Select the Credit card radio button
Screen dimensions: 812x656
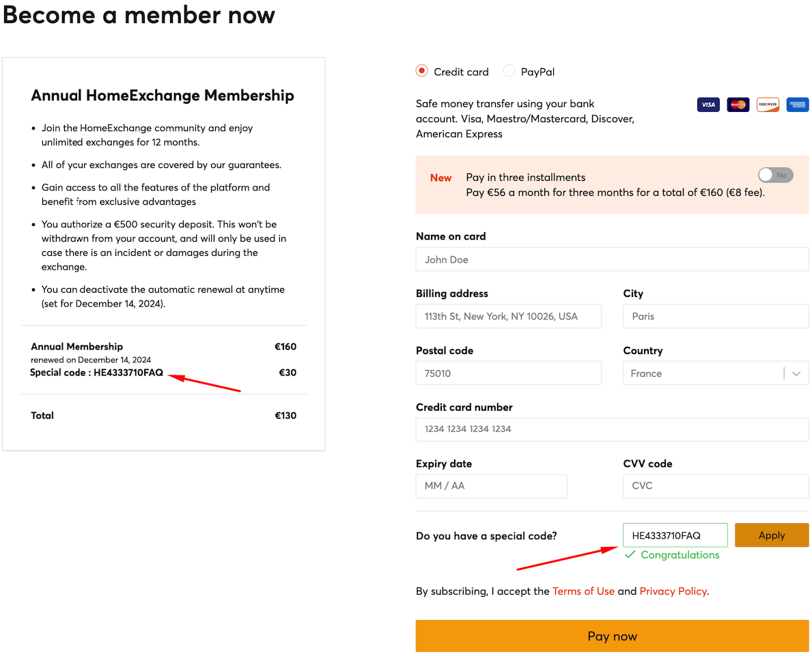click(x=421, y=71)
